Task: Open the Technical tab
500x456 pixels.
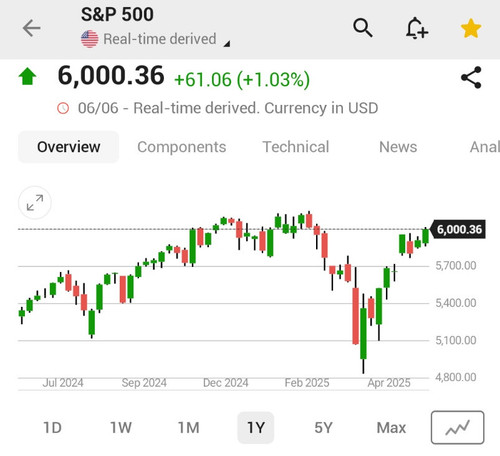Action: click(296, 147)
